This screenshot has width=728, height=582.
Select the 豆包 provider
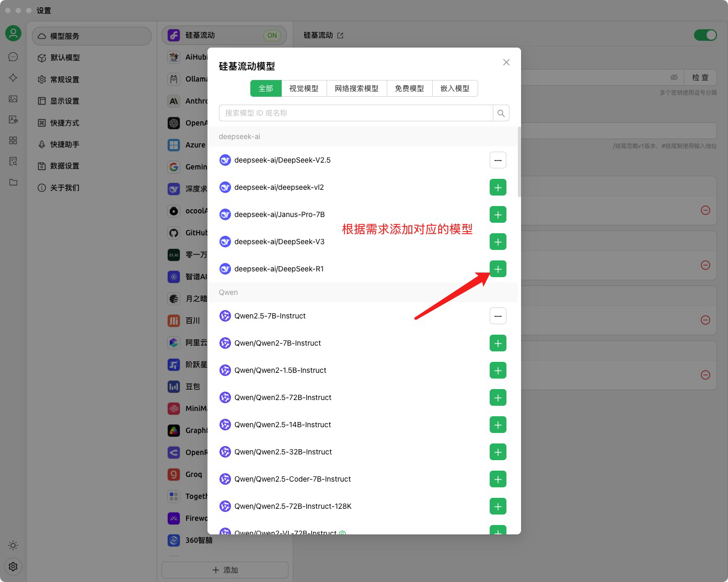185,386
